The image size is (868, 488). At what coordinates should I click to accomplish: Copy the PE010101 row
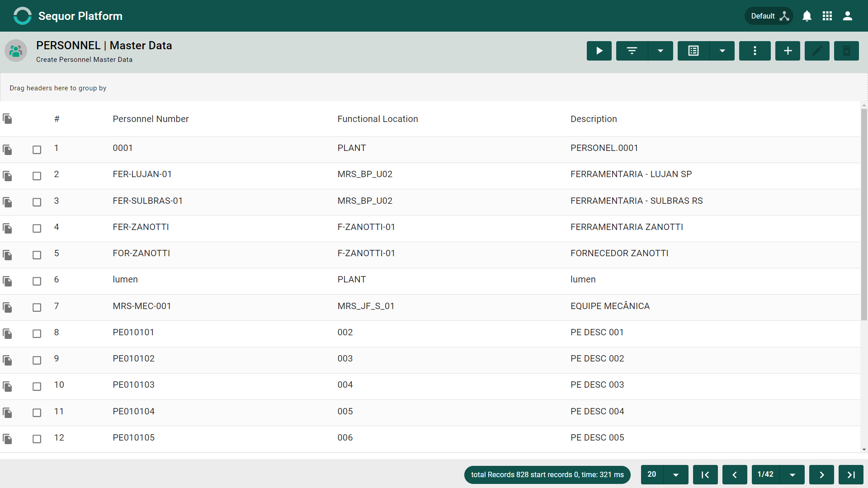point(8,333)
